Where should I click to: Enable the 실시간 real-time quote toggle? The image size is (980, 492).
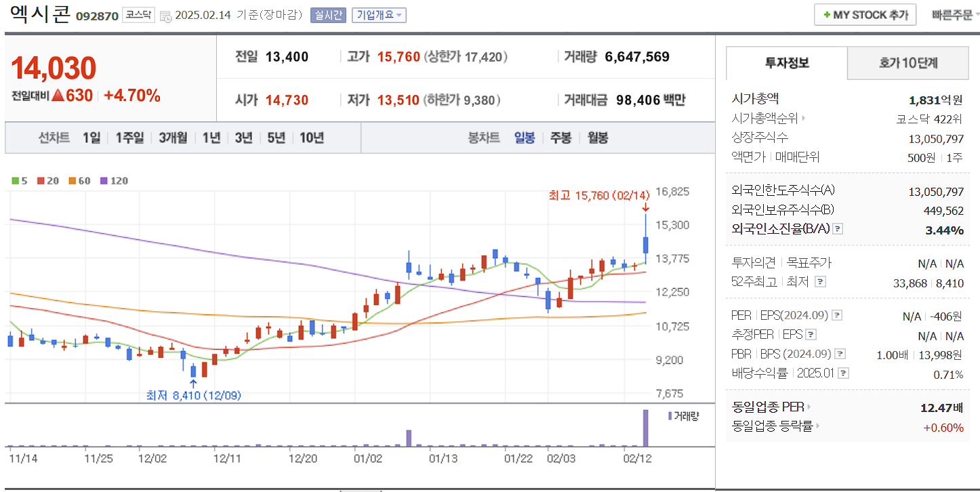point(328,16)
